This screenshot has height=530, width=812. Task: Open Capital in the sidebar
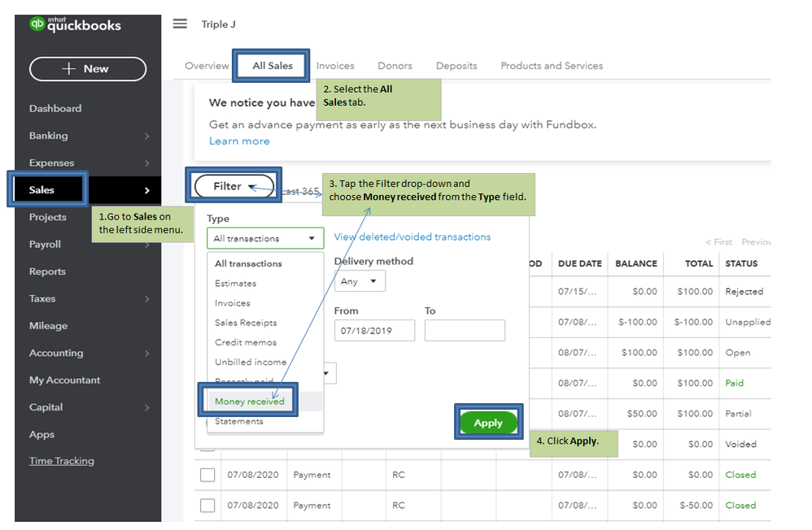[x=46, y=407]
